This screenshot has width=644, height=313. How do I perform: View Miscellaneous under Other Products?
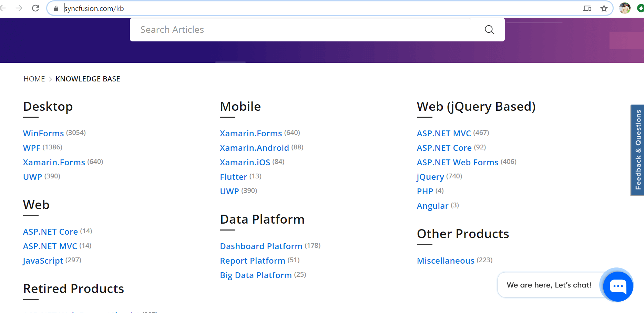[446, 261]
